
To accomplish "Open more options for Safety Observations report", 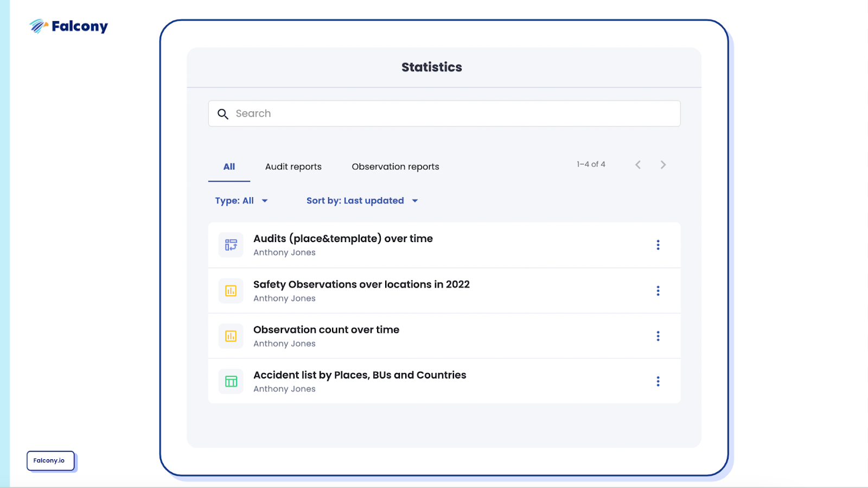I will (x=658, y=291).
